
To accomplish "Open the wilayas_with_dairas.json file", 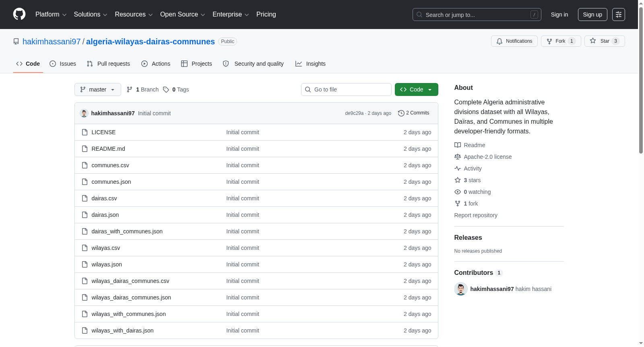I will point(122,330).
